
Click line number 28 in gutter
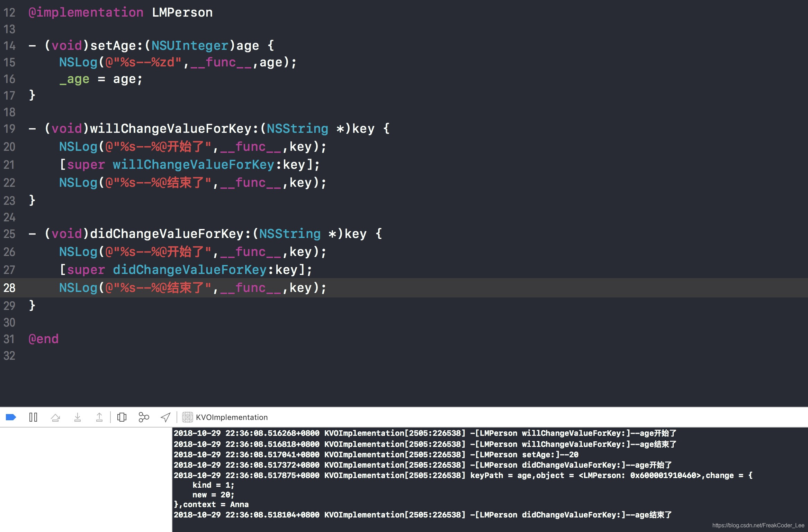[9, 288]
